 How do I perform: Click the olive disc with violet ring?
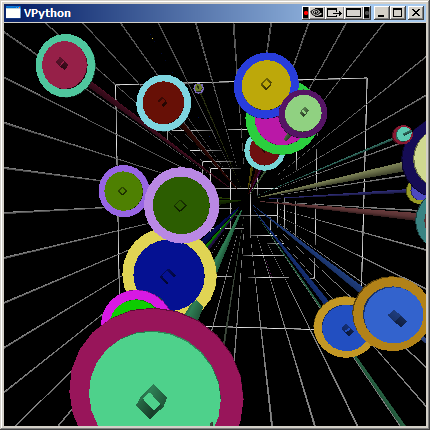pyautogui.click(x=123, y=191)
